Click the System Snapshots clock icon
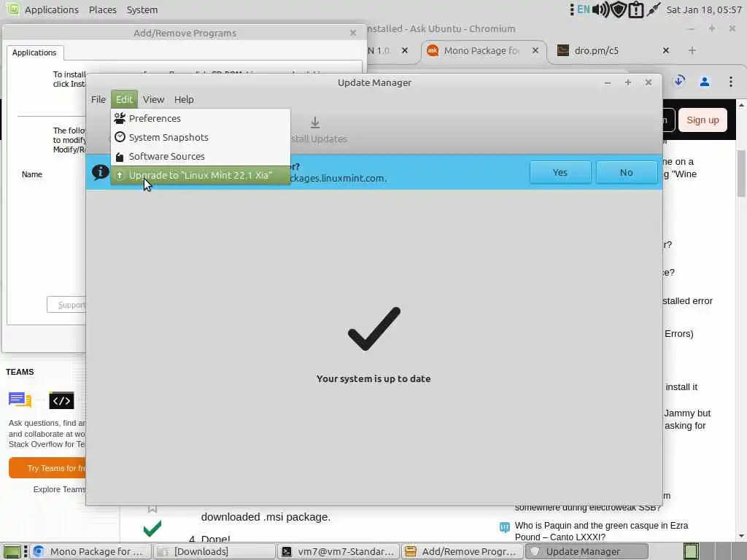This screenshot has width=747, height=560. tap(120, 137)
